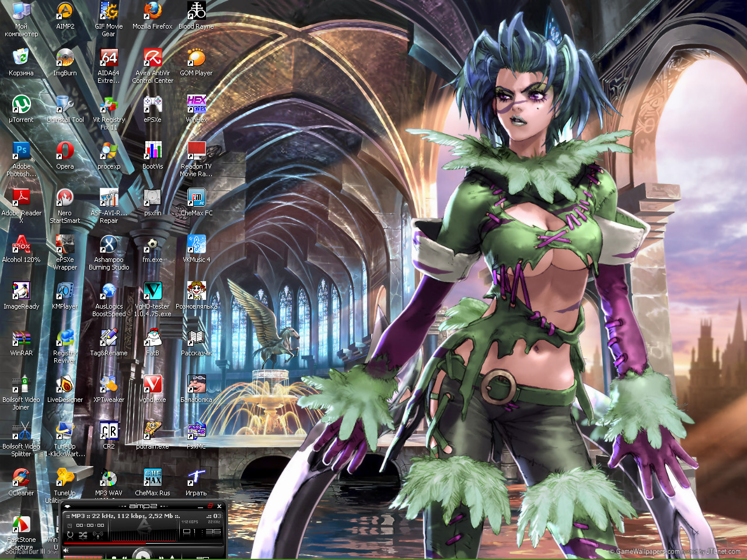
Task: Select the BootVis shortcut
Action: tap(152, 151)
